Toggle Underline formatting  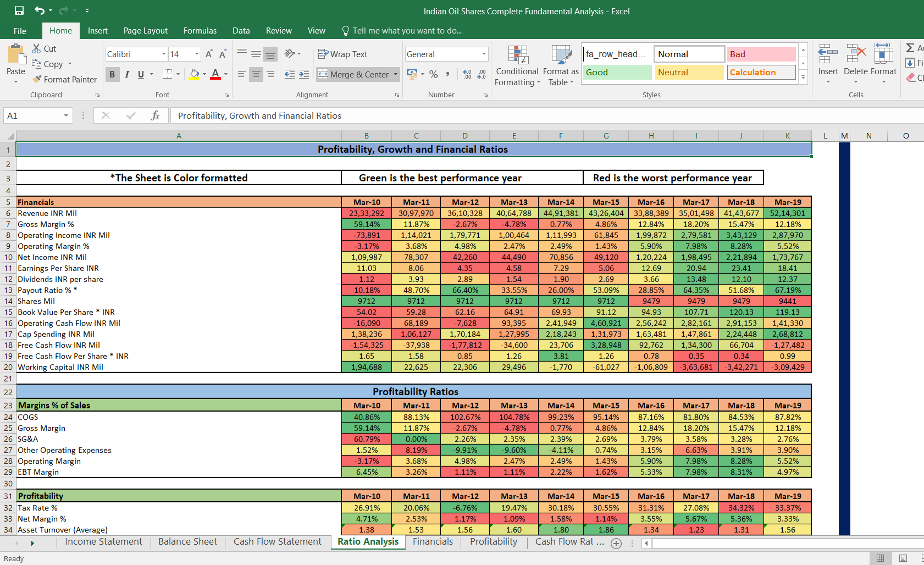(141, 74)
